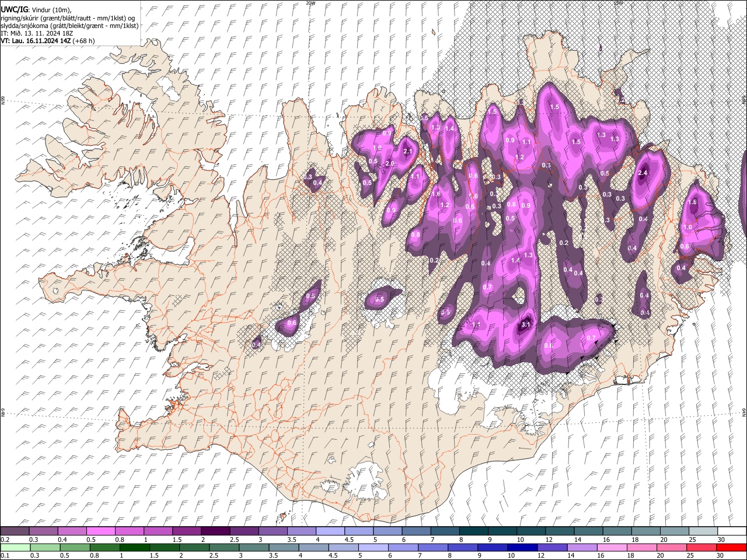Click the 'IT: Mið. 13. 11. 2024 18Z' line
This screenshot has width=747, height=560.
click(37, 33)
